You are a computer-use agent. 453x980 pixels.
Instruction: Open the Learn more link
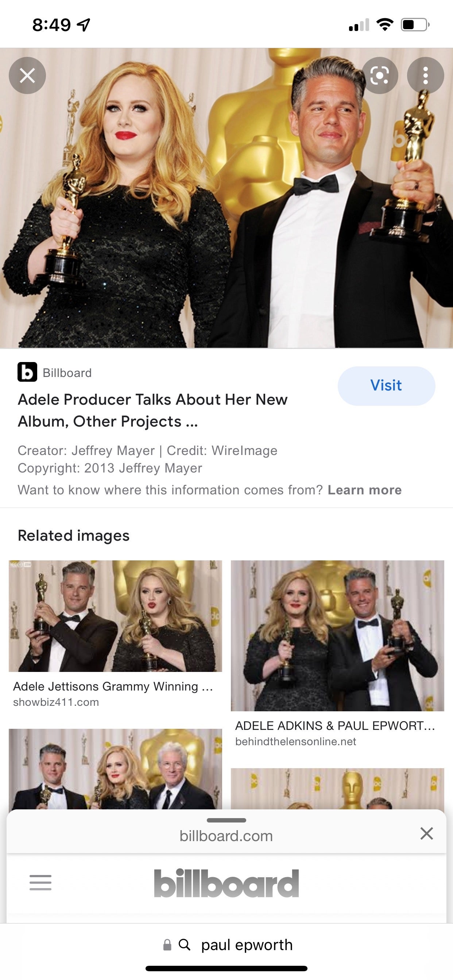click(x=365, y=490)
